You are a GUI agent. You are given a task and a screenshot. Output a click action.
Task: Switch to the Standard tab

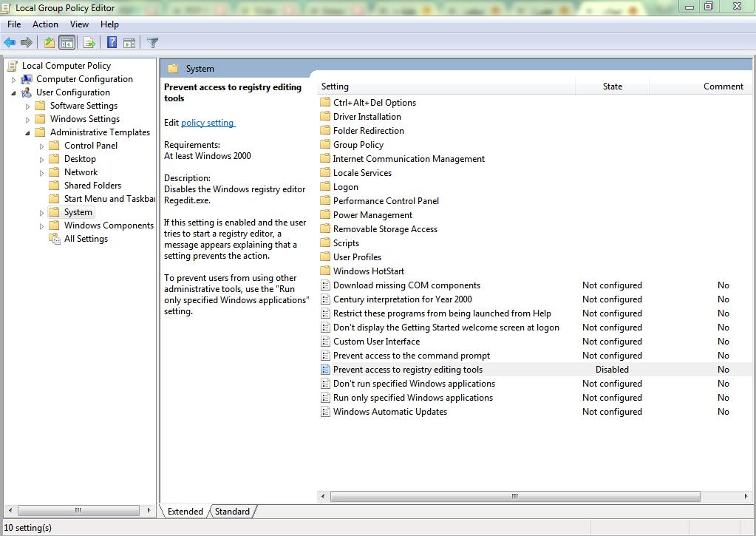[x=232, y=511]
